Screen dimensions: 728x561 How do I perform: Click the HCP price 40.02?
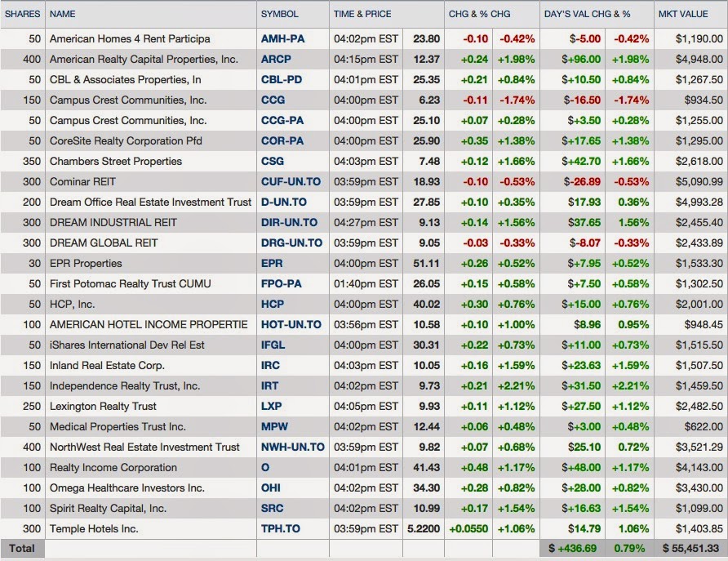click(x=426, y=305)
